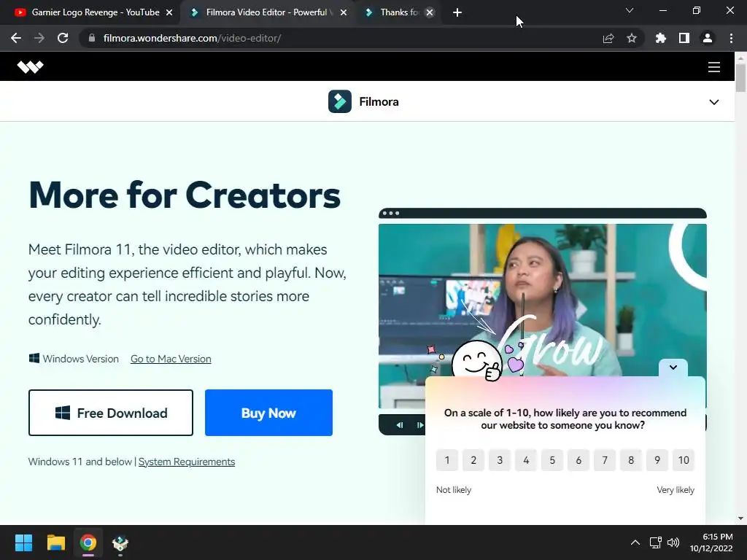This screenshot has height=560, width=747.
Task: Close the Thanks for tab
Action: (430, 12)
